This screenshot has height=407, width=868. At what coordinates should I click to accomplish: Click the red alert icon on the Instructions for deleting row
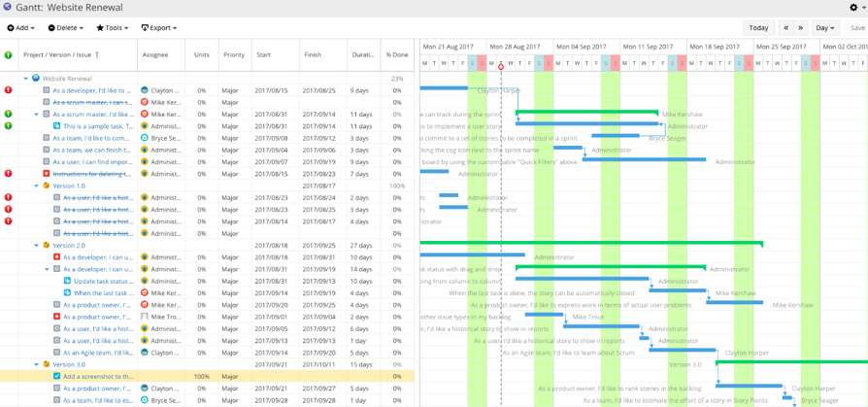[x=9, y=173]
